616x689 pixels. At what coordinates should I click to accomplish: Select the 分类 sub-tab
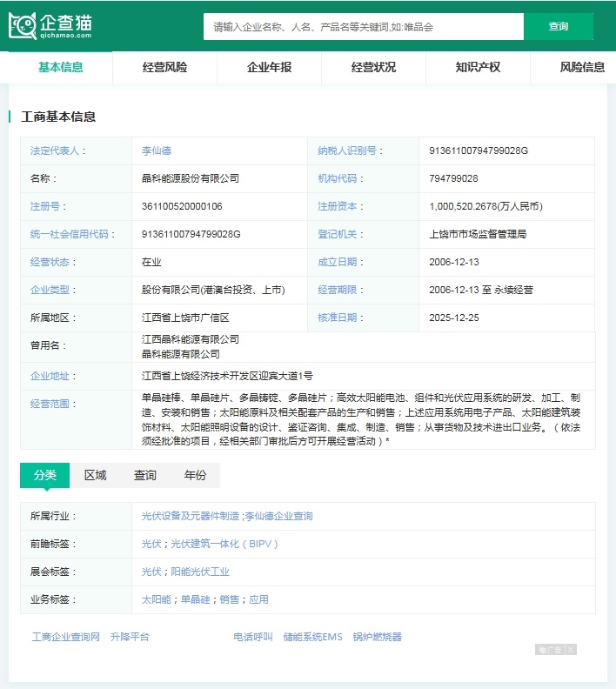click(x=45, y=475)
